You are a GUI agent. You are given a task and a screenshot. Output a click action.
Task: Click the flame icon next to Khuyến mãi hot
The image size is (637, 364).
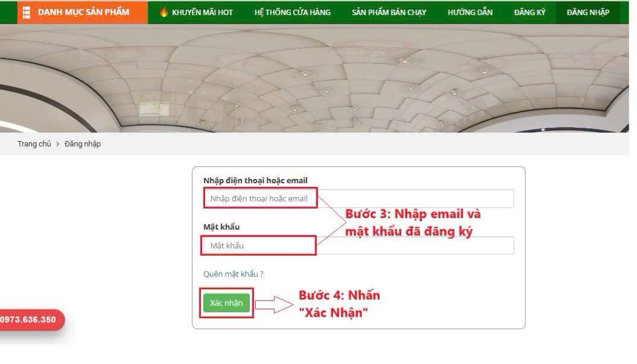pyautogui.click(x=163, y=12)
